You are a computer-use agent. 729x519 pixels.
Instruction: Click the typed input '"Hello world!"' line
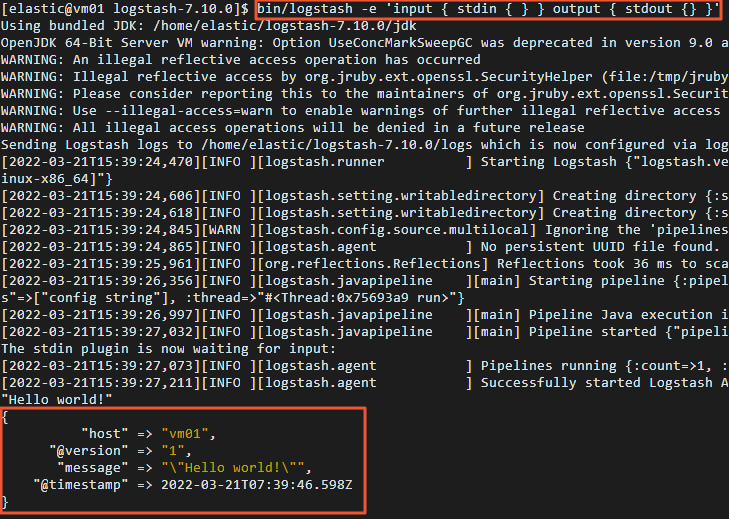point(57,400)
